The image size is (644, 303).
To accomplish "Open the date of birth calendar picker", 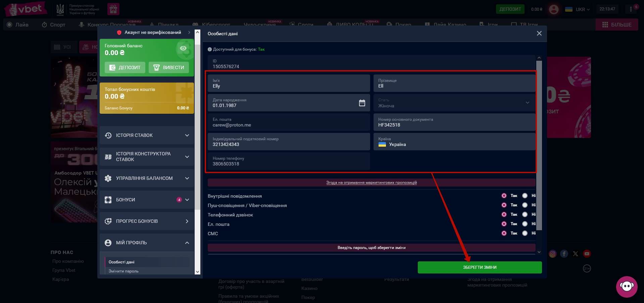I will coord(362,103).
